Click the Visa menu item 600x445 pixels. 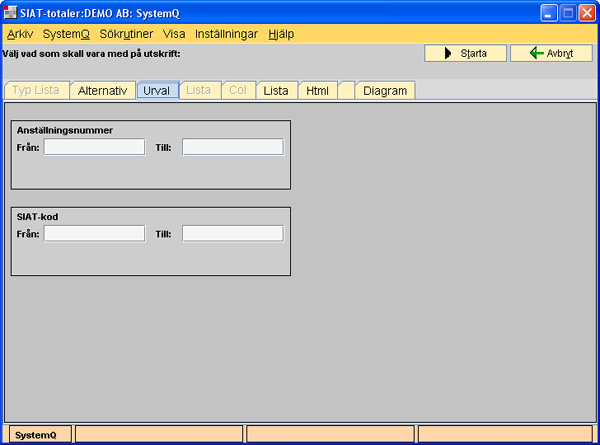(x=174, y=33)
